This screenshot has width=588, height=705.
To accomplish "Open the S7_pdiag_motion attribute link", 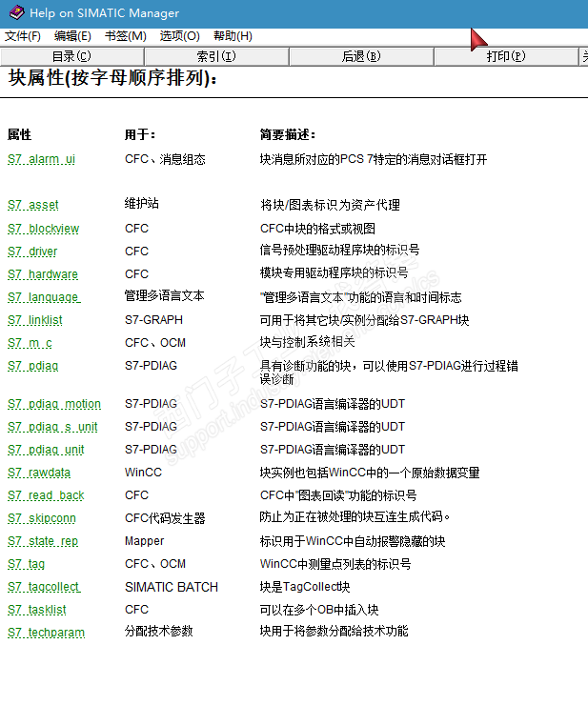I will (54, 404).
